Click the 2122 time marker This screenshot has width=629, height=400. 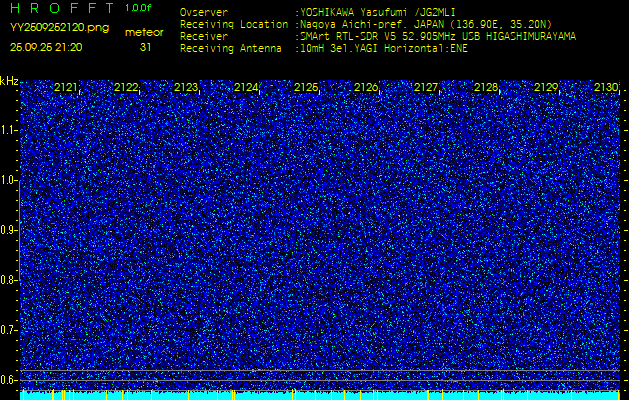(x=126, y=87)
